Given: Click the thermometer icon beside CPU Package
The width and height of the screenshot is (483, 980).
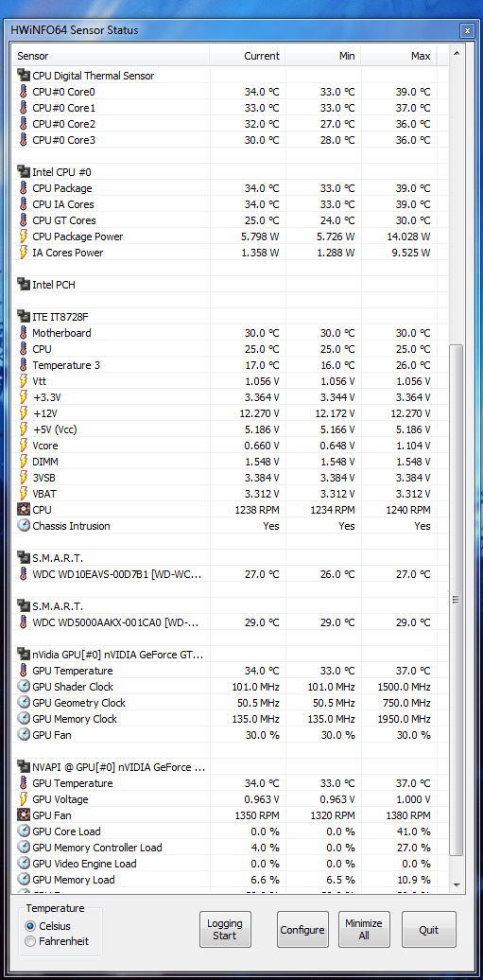Looking at the screenshot, I should [24, 188].
